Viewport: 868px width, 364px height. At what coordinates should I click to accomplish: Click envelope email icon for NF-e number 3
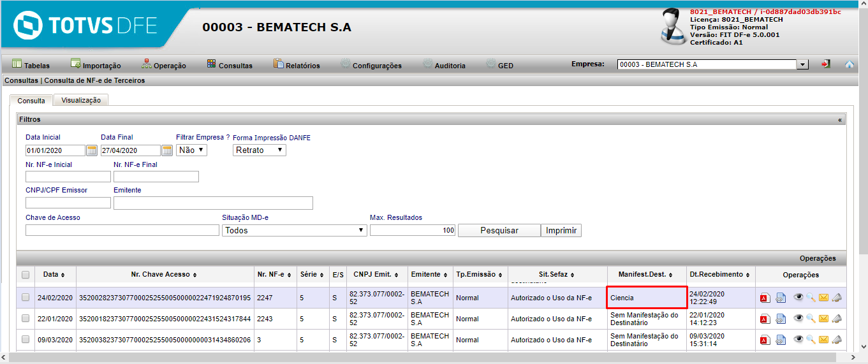tap(823, 339)
